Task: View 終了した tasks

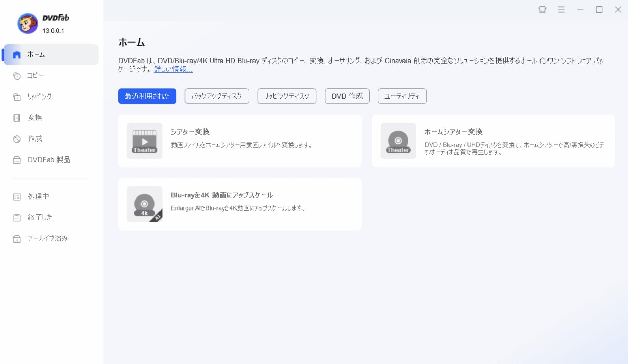Action: (x=50, y=218)
